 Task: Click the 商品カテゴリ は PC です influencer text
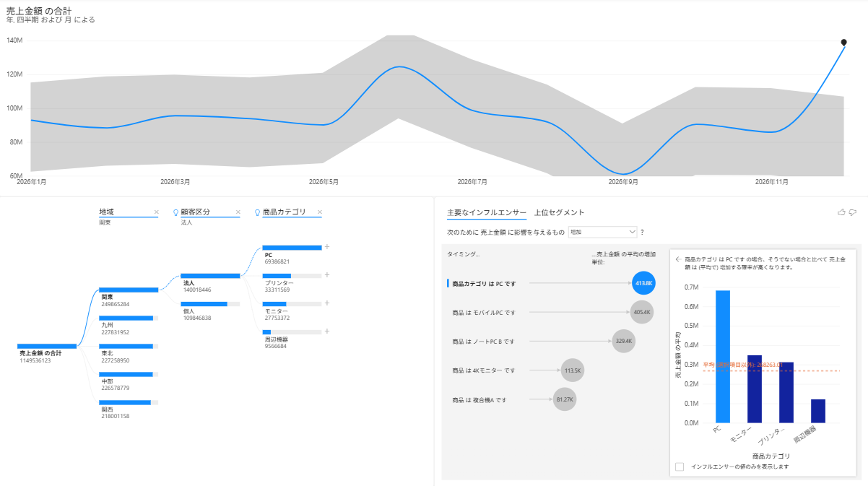pyautogui.click(x=484, y=284)
